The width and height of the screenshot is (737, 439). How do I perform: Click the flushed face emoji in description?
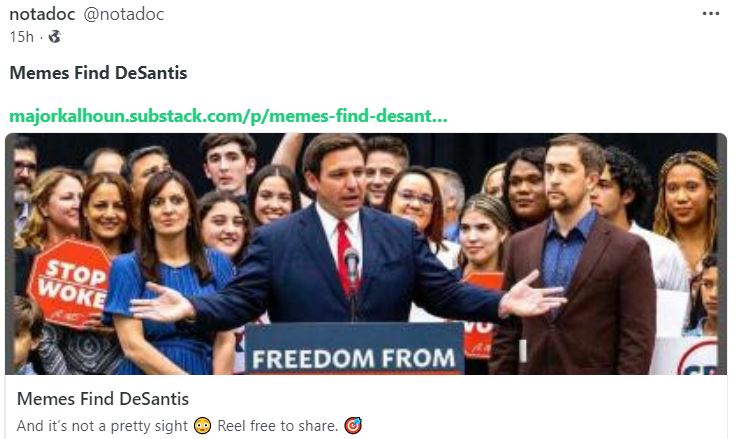pos(203,425)
